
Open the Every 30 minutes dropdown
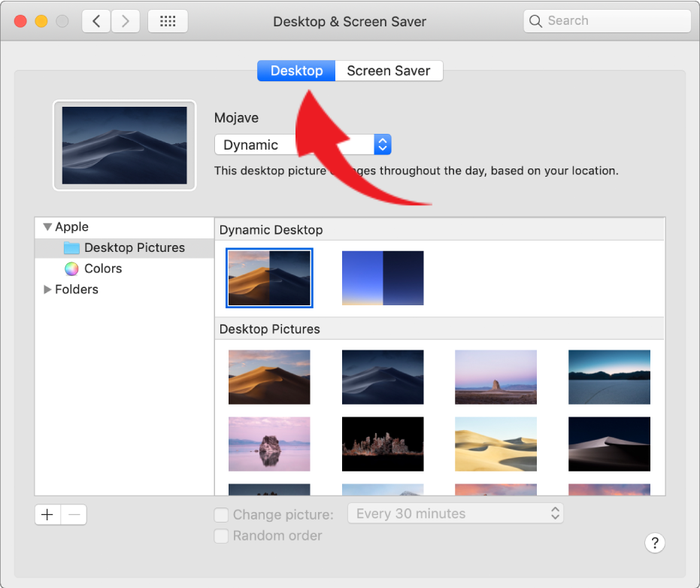[455, 514]
